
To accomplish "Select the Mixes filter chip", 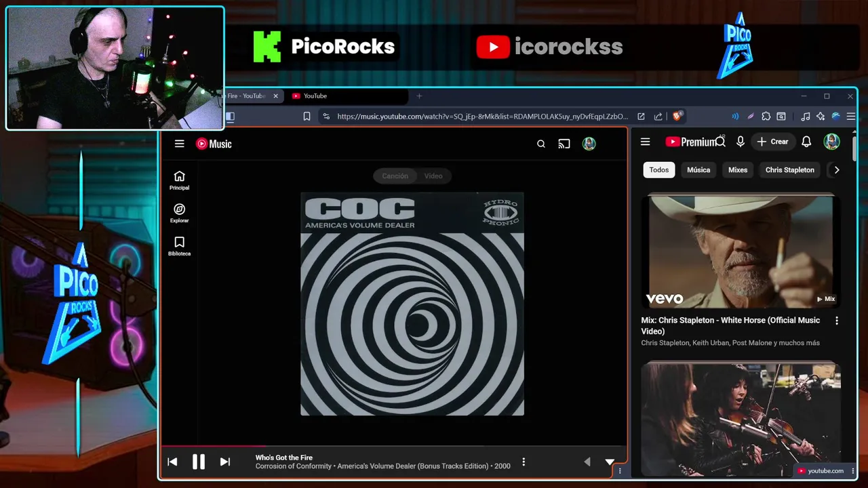I will [738, 170].
